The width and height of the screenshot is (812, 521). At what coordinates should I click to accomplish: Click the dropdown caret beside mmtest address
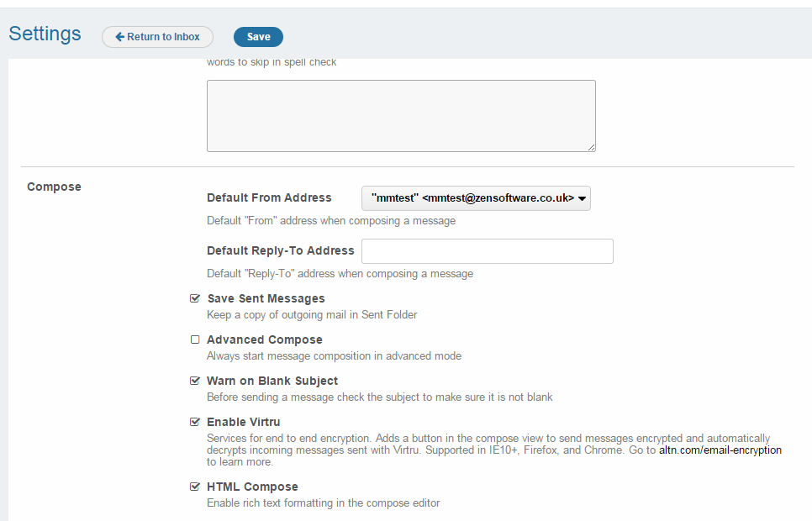coord(582,198)
